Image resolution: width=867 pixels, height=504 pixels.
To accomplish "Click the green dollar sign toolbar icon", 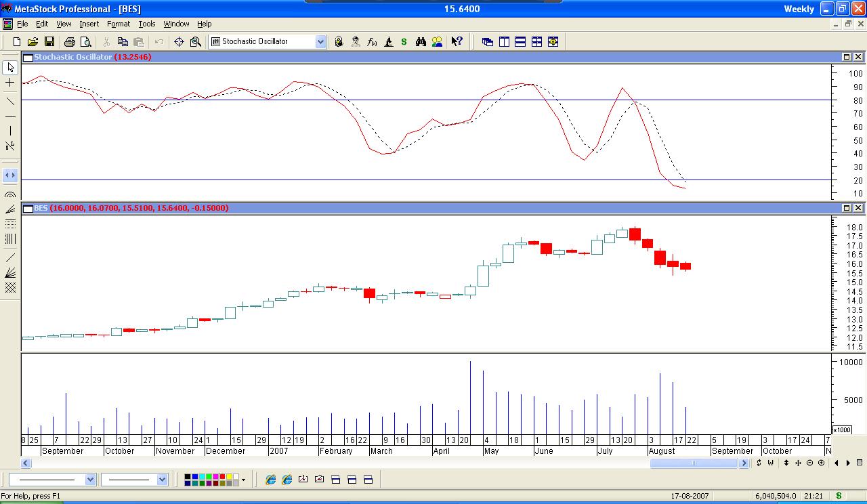I will click(x=404, y=41).
